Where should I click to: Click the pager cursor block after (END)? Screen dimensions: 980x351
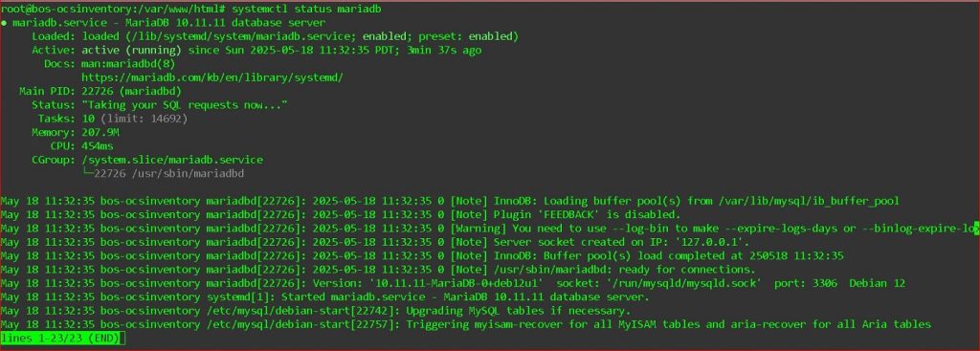(x=123, y=338)
